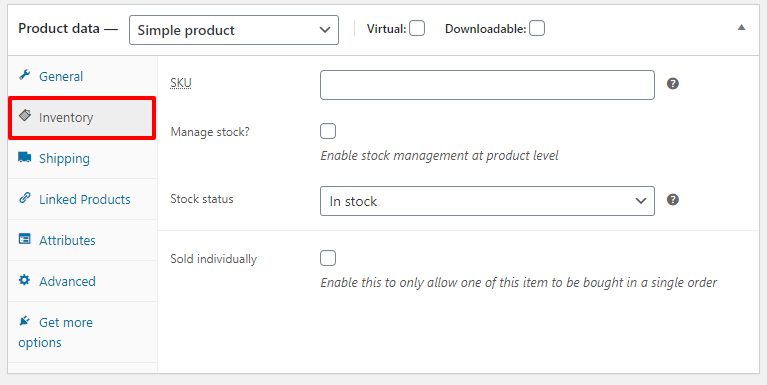Click into the SKU text field
Screen dimensions: 767x385
(x=487, y=85)
